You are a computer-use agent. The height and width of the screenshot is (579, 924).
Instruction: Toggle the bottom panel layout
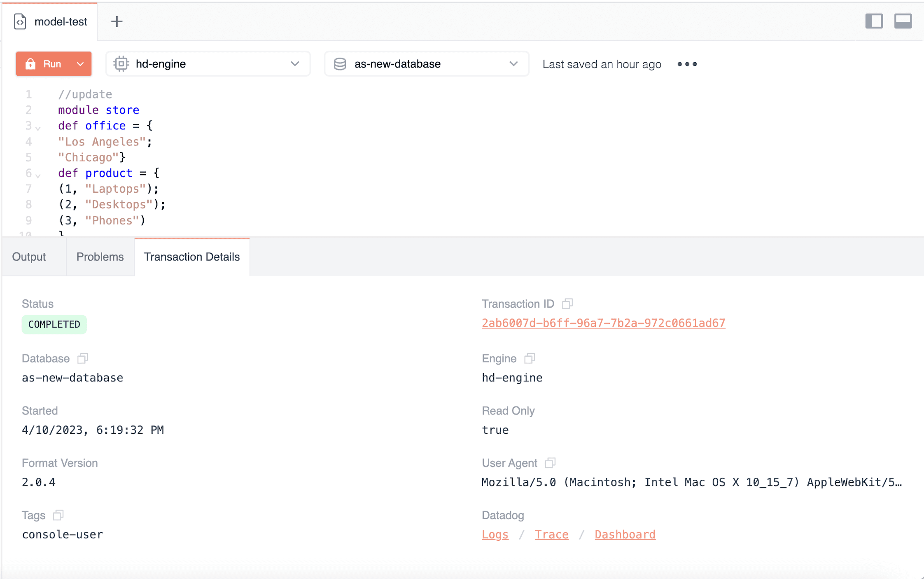click(x=903, y=21)
